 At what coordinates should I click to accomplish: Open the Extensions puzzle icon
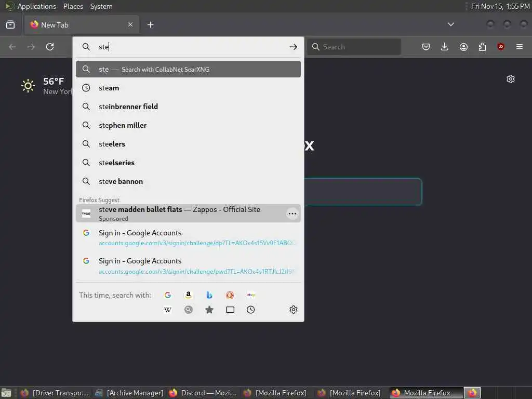[482, 47]
